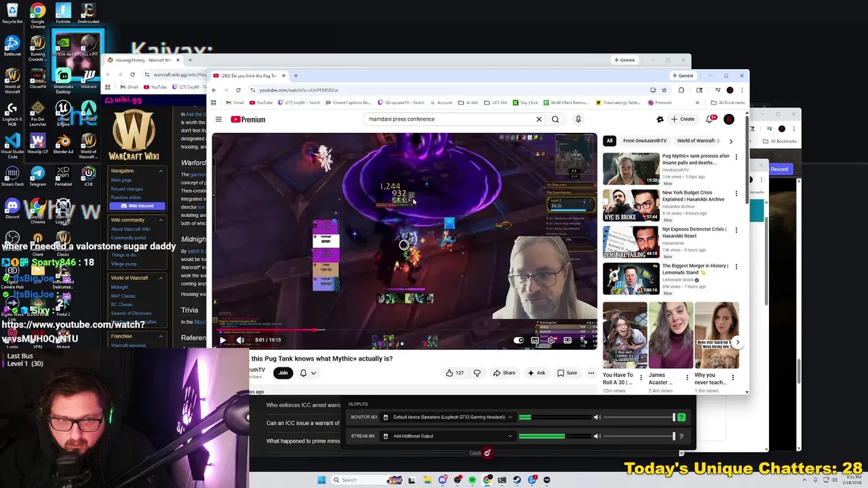Screen dimensions: 868x488
Task: Open the Gmail bookmark in the YouTube window
Action: coord(235,103)
